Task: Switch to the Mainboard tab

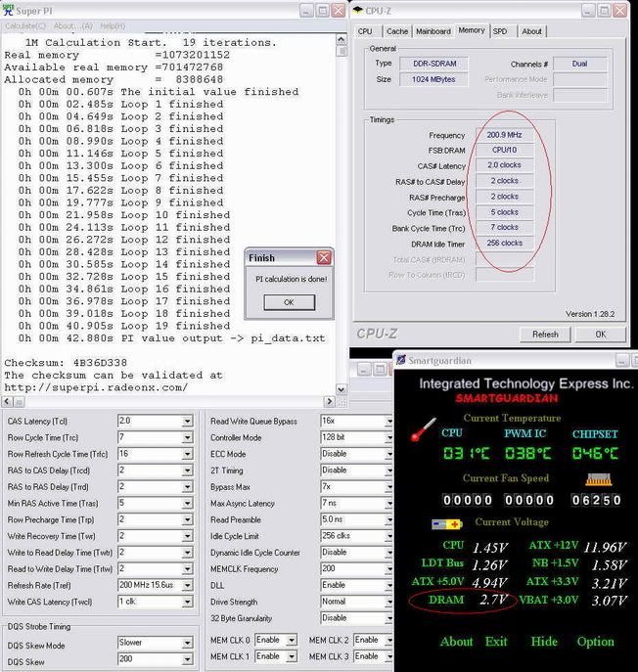Action: pyautogui.click(x=433, y=31)
